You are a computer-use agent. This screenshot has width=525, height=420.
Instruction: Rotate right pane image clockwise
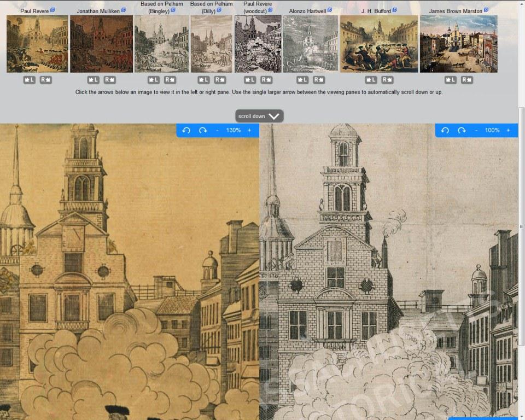[x=462, y=130]
